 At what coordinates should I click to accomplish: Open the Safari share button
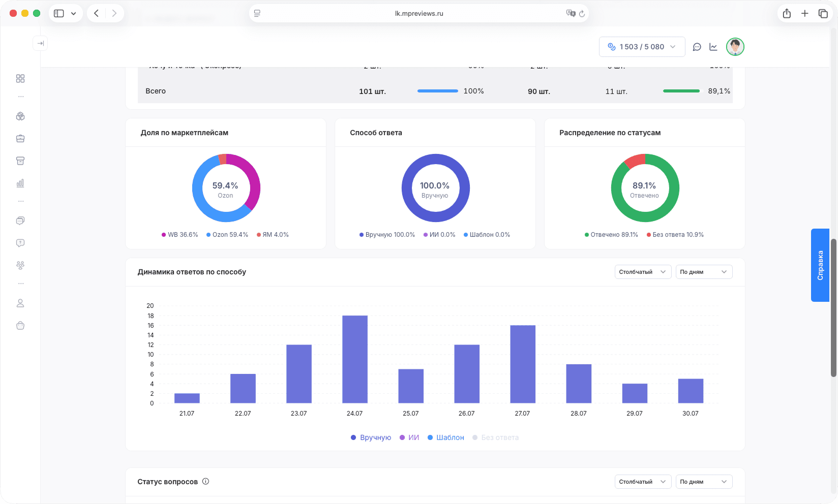pyautogui.click(x=787, y=13)
